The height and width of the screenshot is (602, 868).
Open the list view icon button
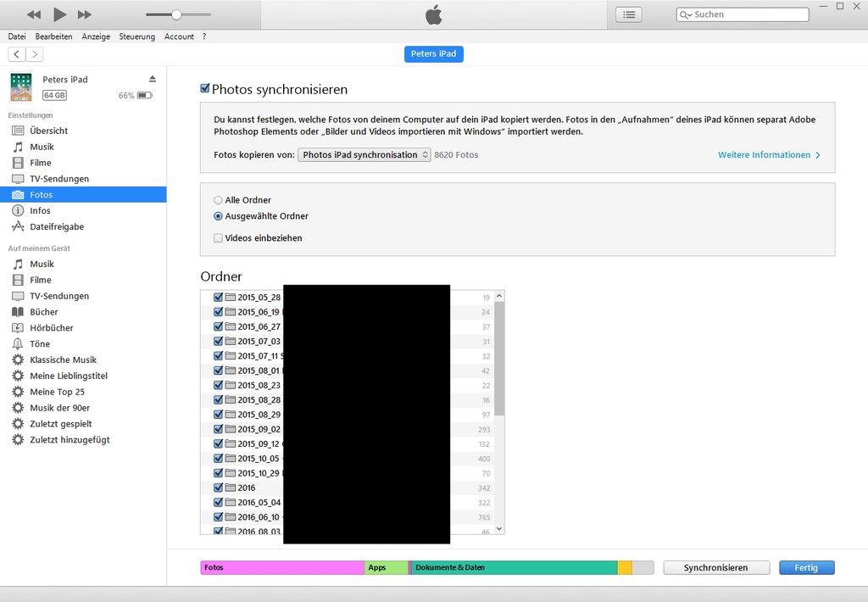tap(629, 15)
